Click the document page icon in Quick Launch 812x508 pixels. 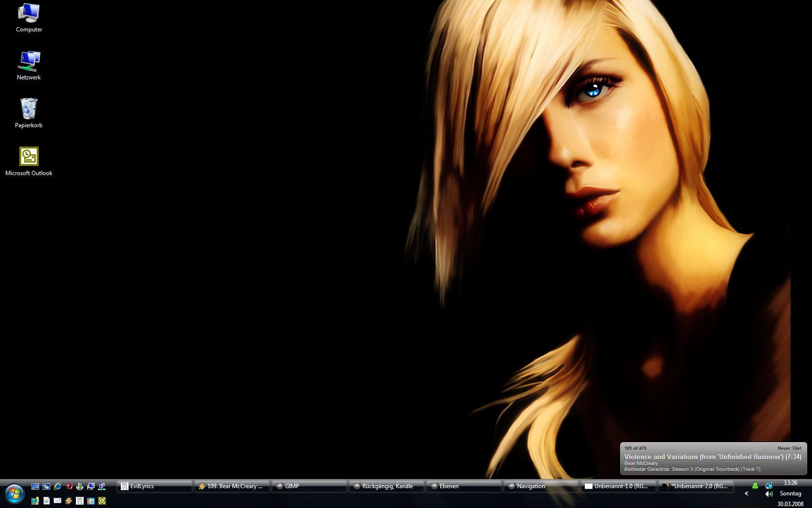pos(46,501)
